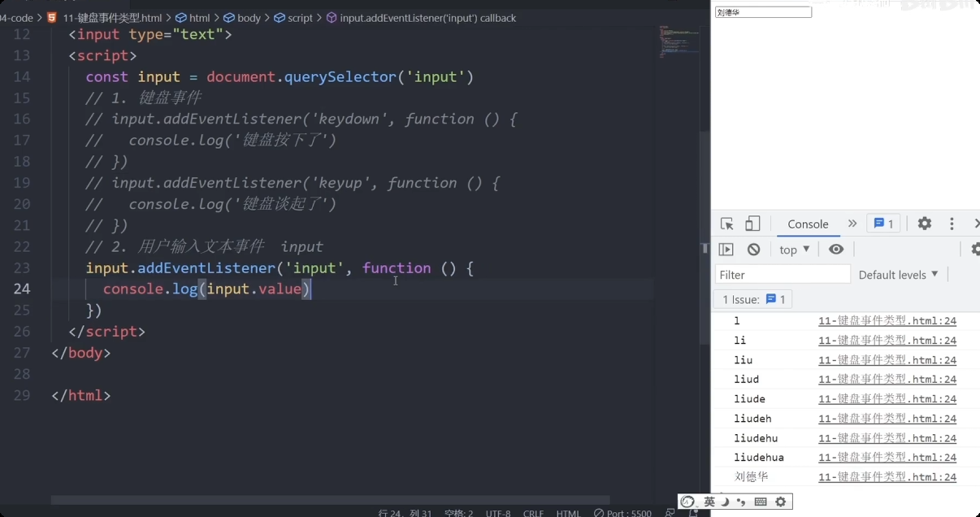Image resolution: width=980 pixels, height=517 pixels.
Task: Click closing </body> tag on line 27
Action: point(81,353)
